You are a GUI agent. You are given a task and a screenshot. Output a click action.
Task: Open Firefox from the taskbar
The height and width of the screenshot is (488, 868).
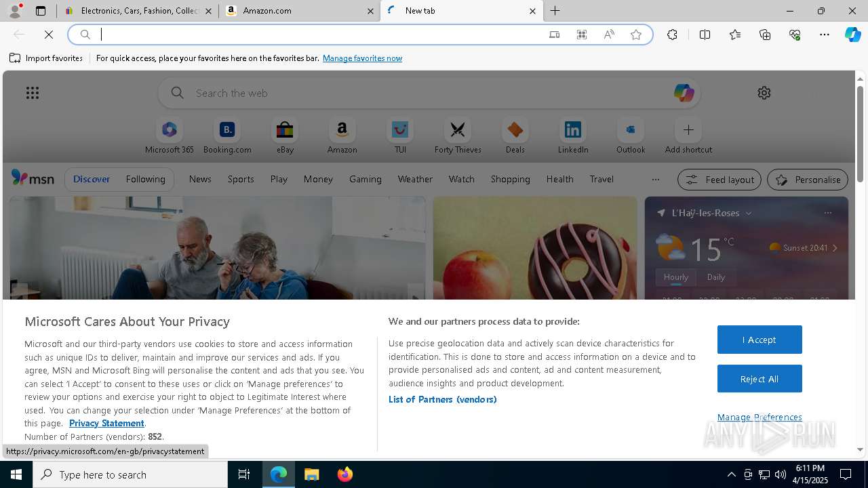click(345, 474)
